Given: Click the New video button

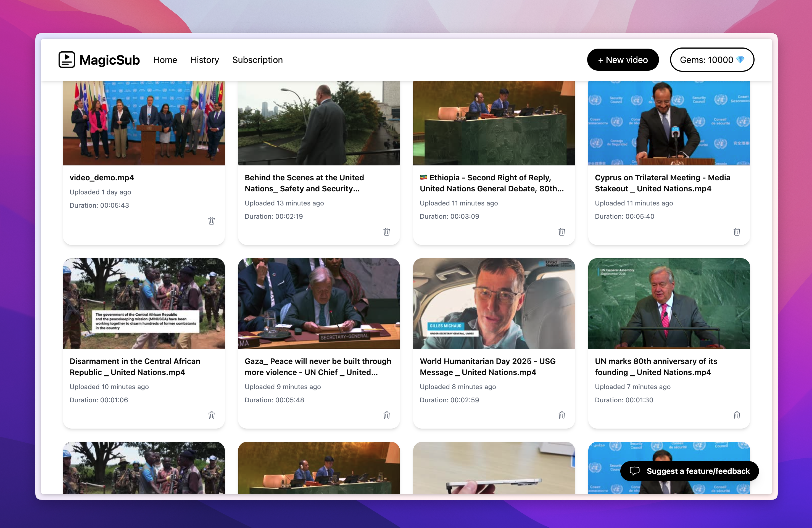Looking at the screenshot, I should coord(623,60).
